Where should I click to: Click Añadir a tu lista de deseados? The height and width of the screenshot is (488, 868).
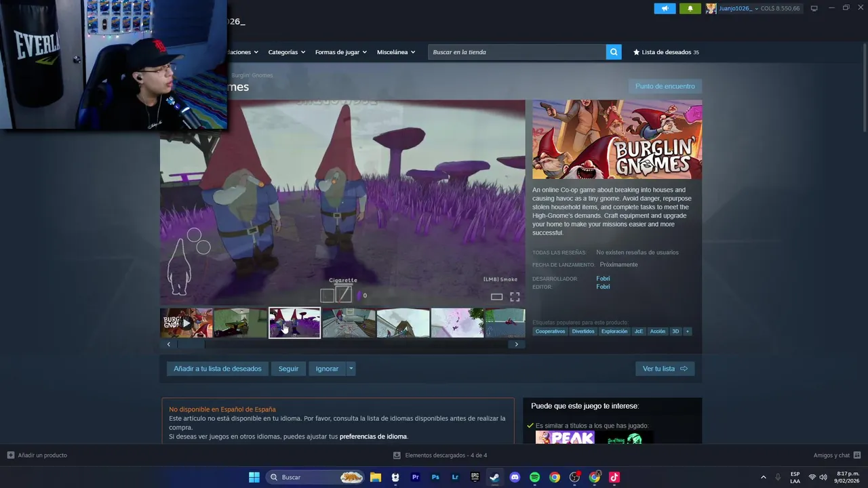(218, 369)
